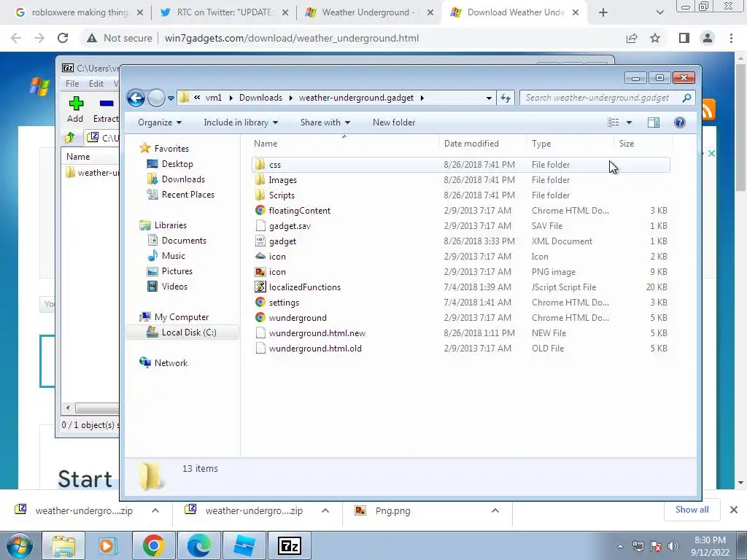Switch to the RTC on Twitter tab
Image resolution: width=747 pixels, height=560 pixels.
coord(225,12)
